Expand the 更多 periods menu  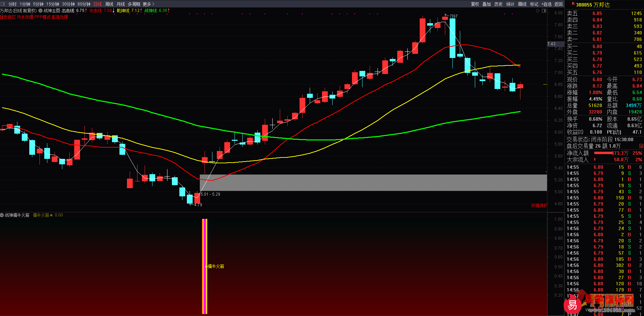coord(149,4)
